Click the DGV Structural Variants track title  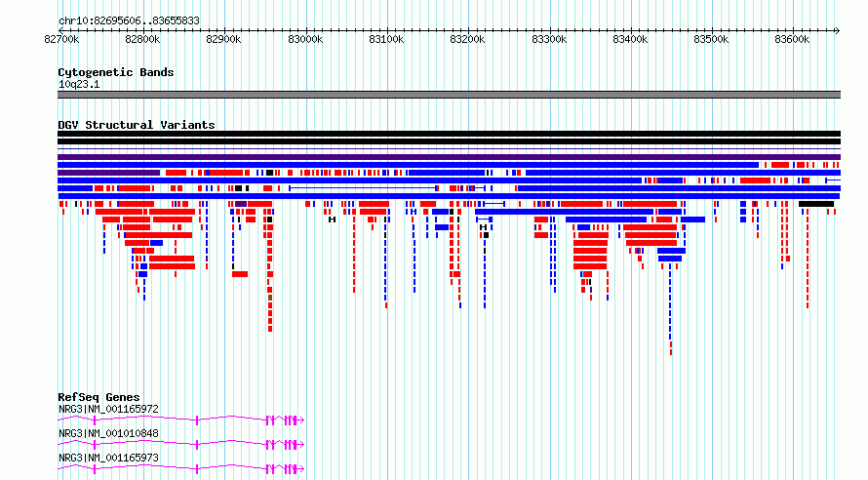tap(137, 125)
